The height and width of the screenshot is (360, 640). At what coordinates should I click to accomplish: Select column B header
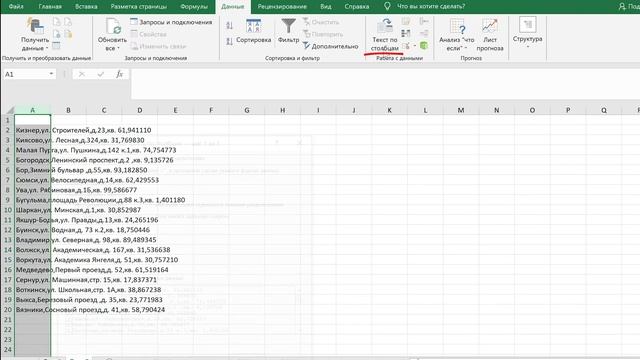[x=68, y=110]
